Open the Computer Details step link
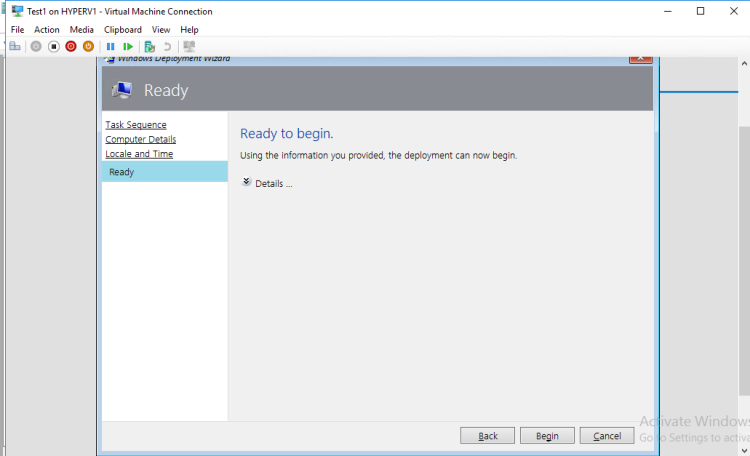 [x=140, y=139]
